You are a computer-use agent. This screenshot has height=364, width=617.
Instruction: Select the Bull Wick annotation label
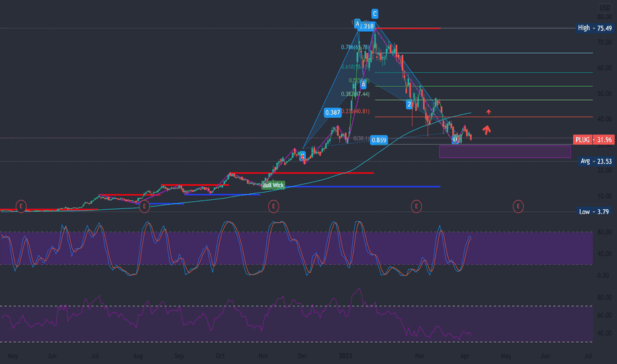coord(273,185)
